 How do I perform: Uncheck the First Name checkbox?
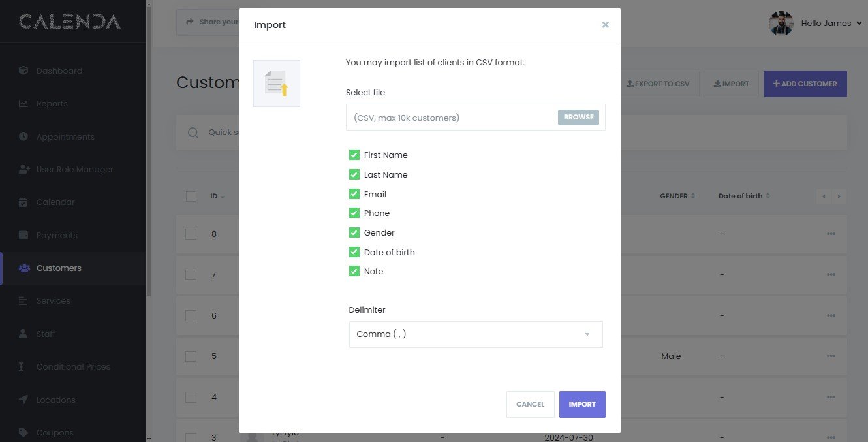(x=354, y=155)
